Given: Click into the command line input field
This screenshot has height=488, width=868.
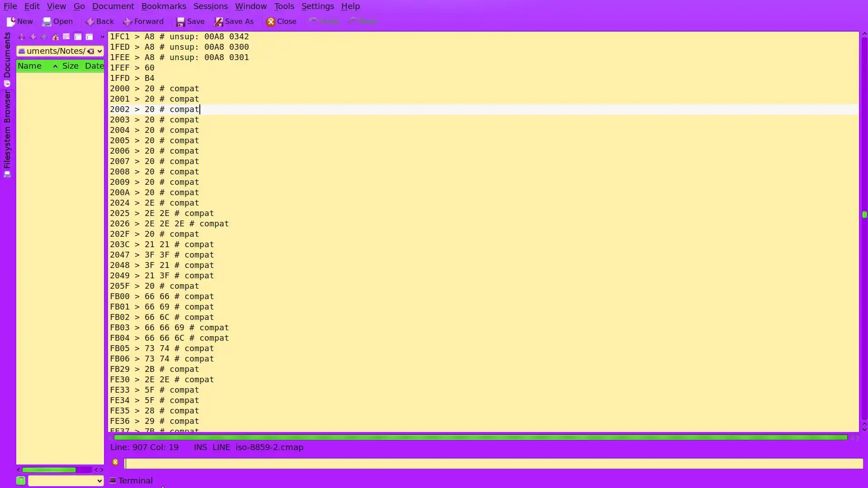Looking at the screenshot, I should tap(493, 464).
